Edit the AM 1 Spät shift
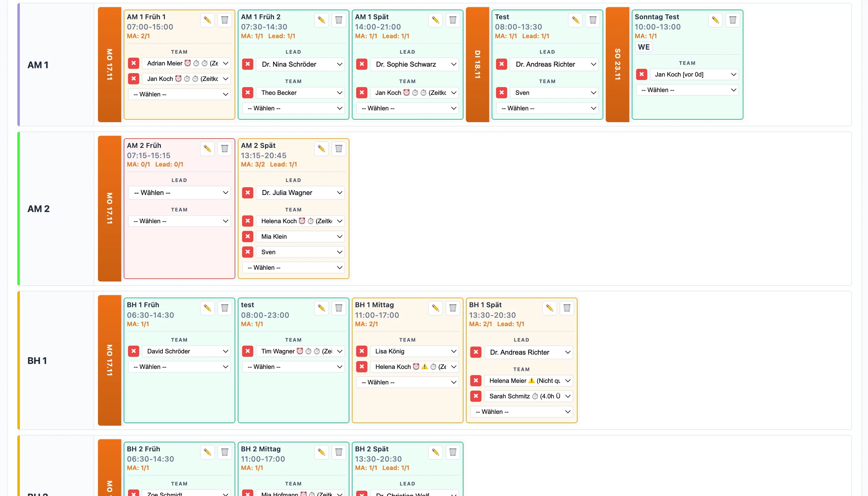The image size is (868, 496). click(435, 20)
